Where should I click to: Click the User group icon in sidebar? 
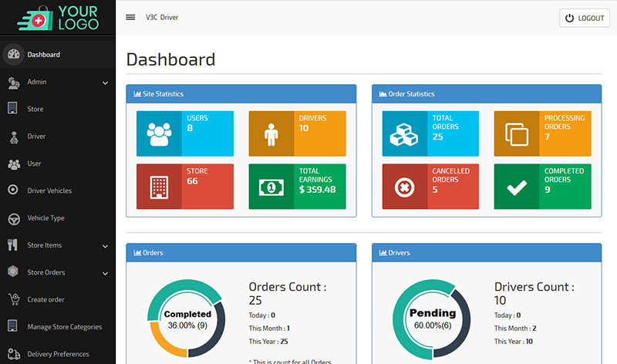tap(14, 164)
